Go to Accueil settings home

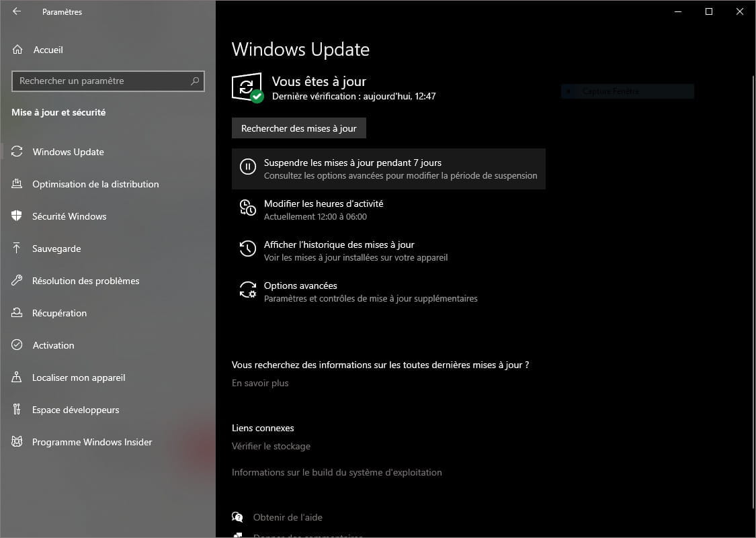(x=108, y=50)
